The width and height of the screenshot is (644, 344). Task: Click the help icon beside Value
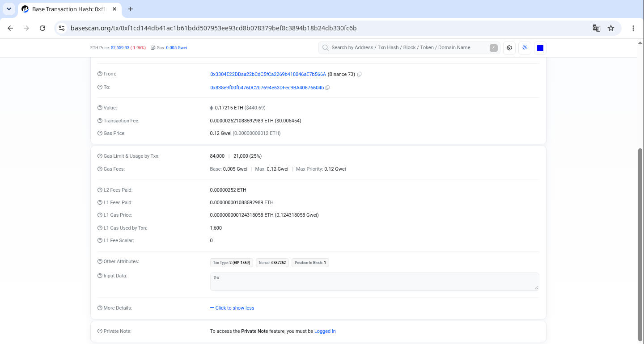pos(100,108)
